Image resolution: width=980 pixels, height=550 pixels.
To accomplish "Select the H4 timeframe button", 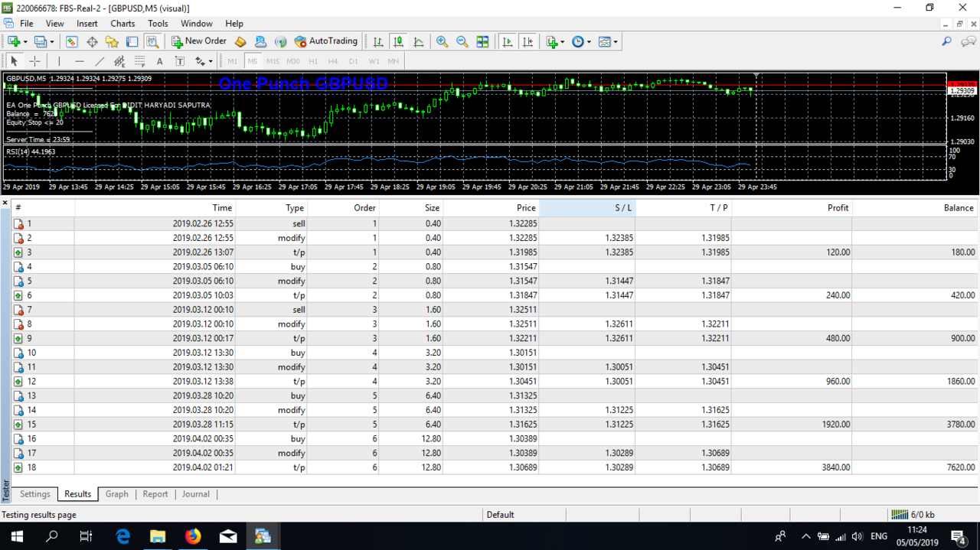I will point(332,61).
